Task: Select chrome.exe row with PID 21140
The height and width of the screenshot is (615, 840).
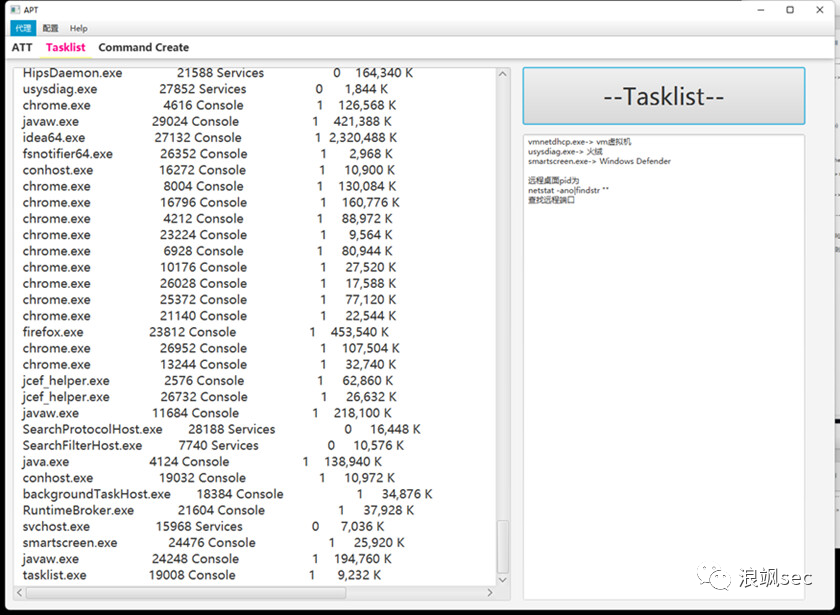Action: click(x=209, y=316)
